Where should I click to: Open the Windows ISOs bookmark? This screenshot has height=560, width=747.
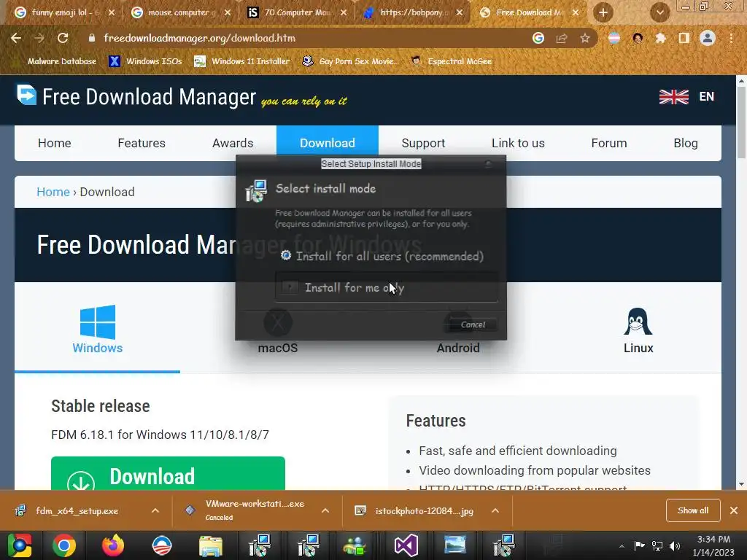[145, 61]
